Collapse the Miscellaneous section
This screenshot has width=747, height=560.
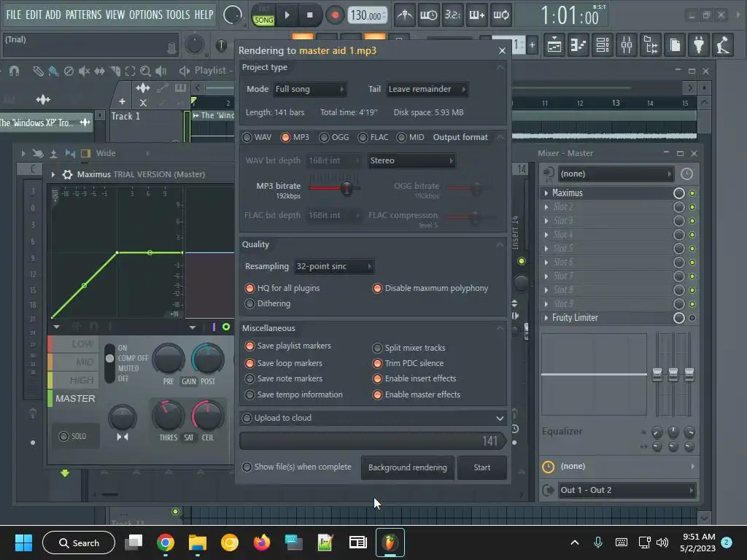coord(500,329)
